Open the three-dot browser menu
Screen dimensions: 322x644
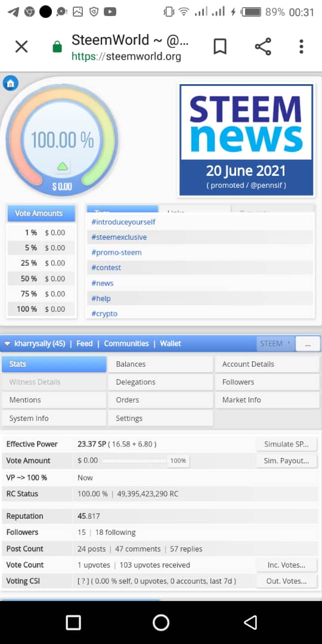point(301,47)
